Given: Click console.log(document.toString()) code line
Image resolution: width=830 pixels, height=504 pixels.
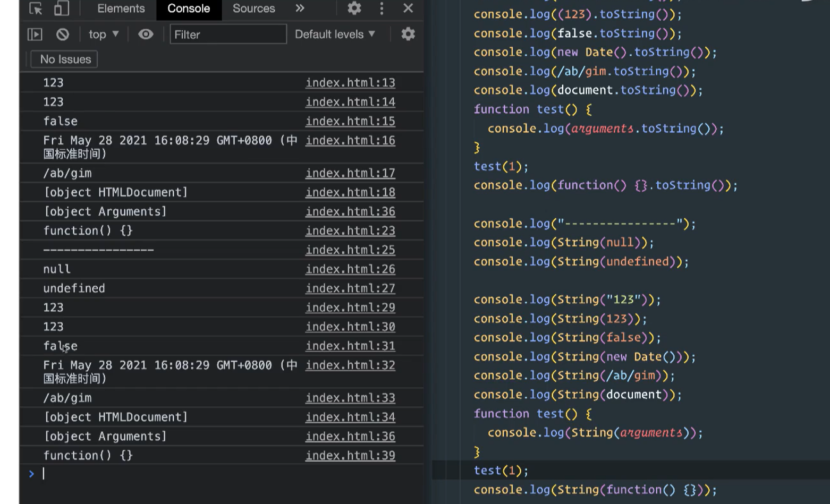Looking at the screenshot, I should (588, 90).
